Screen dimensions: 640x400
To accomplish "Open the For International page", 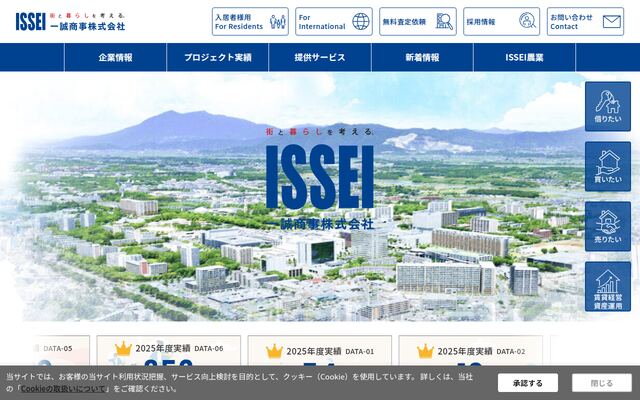I will (x=334, y=22).
